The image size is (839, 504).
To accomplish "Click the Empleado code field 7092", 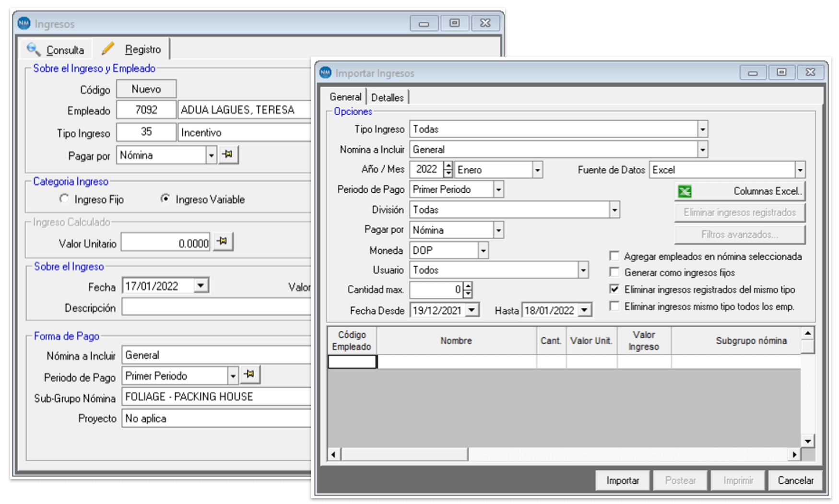I will pyautogui.click(x=146, y=110).
